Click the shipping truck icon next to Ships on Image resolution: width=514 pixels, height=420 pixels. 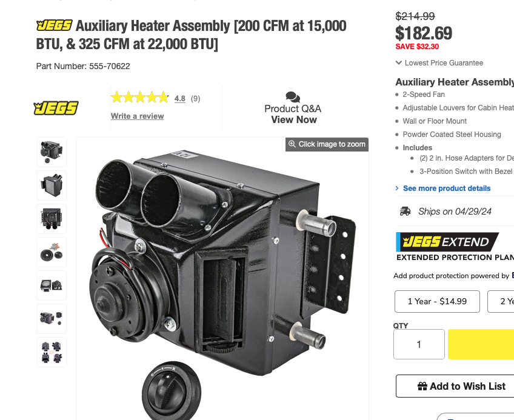pos(405,212)
